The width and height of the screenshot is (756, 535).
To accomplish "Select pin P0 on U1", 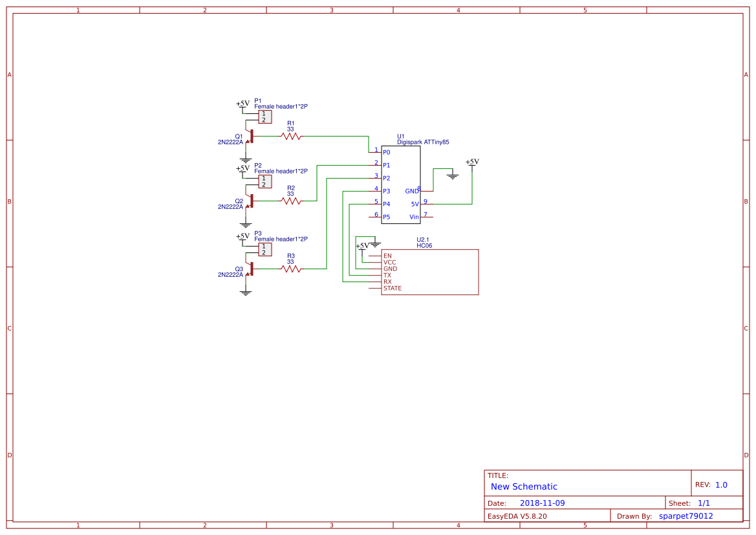I will [386, 152].
